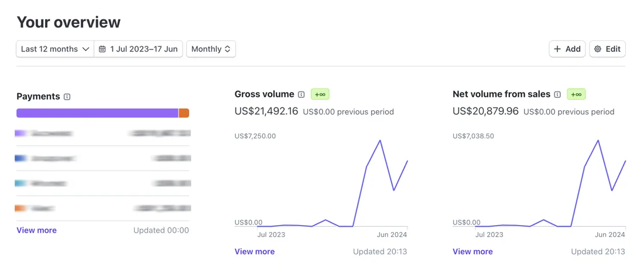
Task: Click the orange segment of Payments bar
Action: tap(184, 113)
